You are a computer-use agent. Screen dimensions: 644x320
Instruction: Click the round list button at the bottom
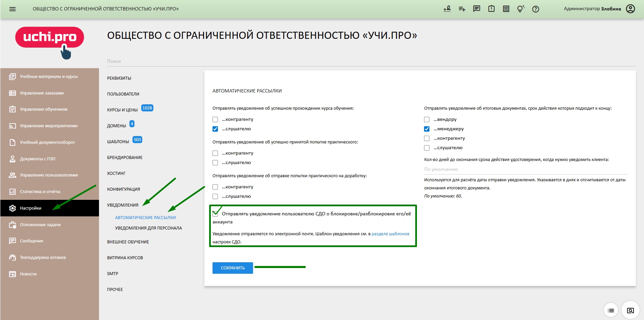(611, 310)
